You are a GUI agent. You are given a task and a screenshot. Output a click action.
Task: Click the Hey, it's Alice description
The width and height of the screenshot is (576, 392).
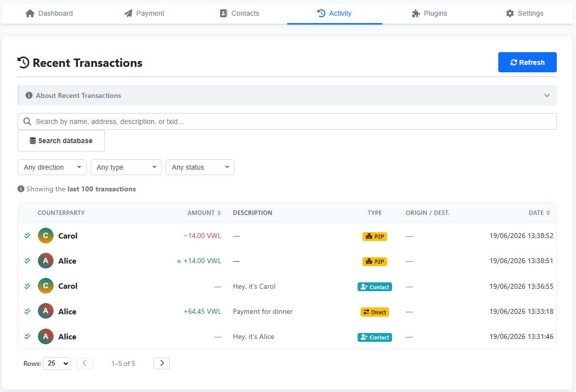pyautogui.click(x=253, y=336)
